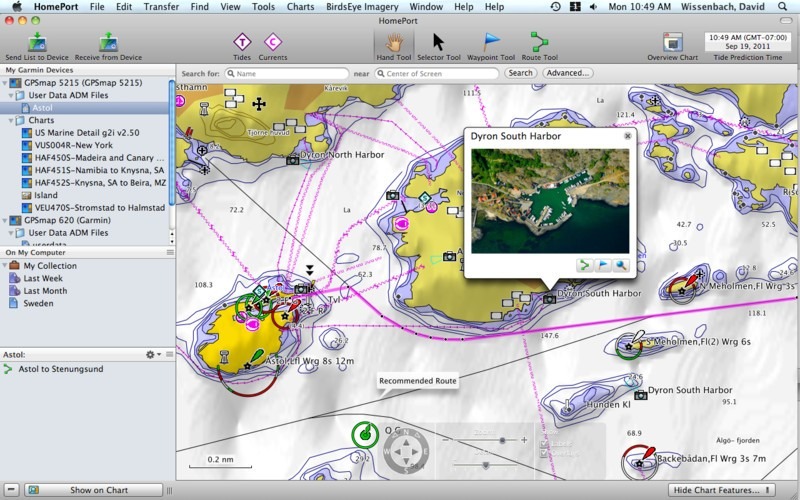Click Send List to Device icon

(37, 42)
